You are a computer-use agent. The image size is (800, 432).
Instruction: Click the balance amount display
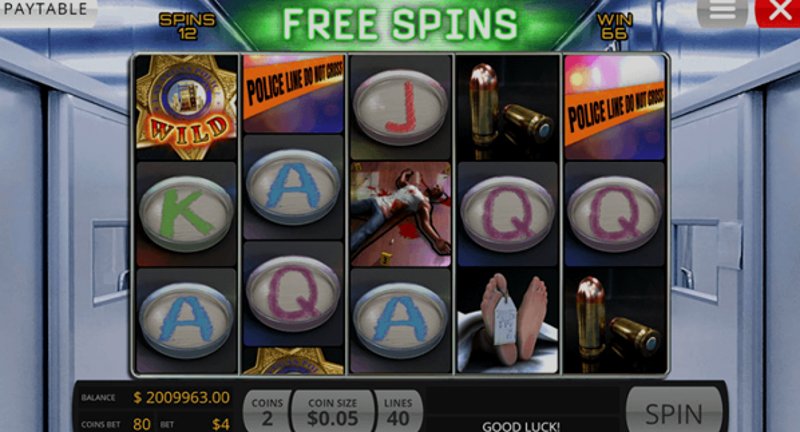[182, 397]
